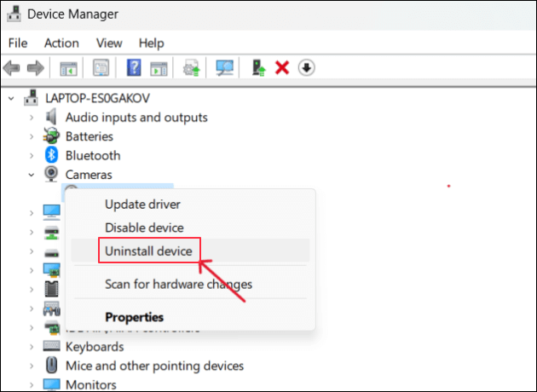Open Properties from the context menu
The width and height of the screenshot is (537, 392).
coord(190,317)
